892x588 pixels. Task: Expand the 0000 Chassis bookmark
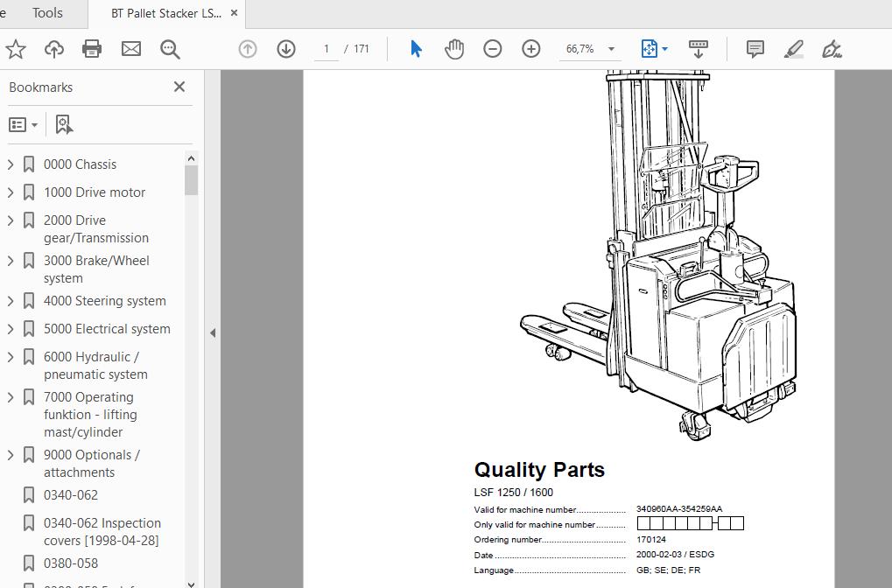[11, 164]
